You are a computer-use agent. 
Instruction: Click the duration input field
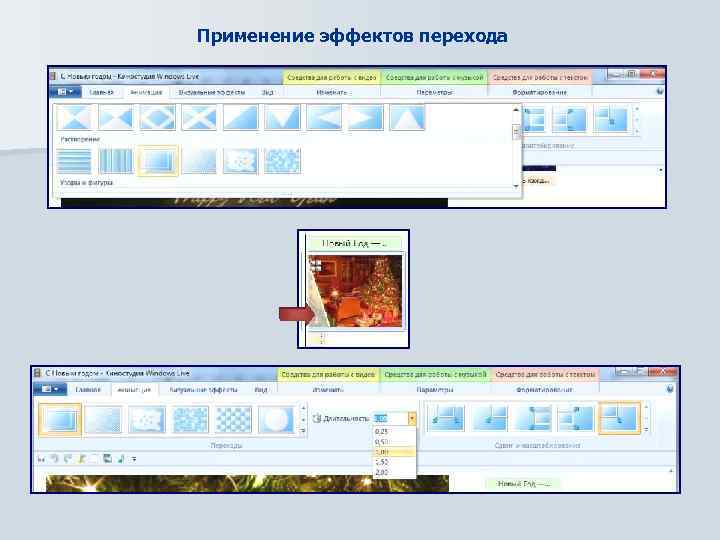point(390,418)
